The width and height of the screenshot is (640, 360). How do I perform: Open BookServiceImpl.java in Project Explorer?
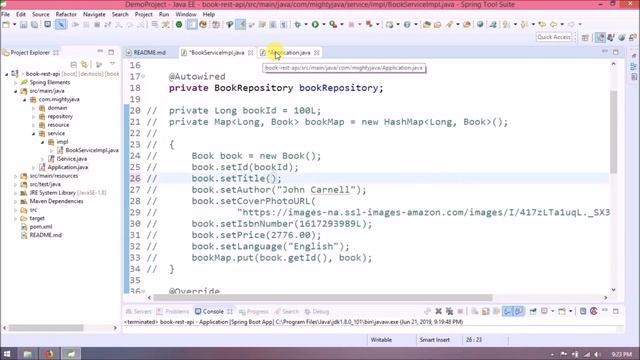coord(92,150)
